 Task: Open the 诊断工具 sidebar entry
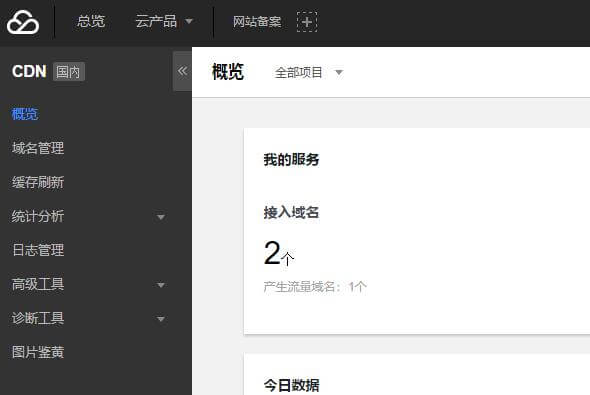click(38, 318)
